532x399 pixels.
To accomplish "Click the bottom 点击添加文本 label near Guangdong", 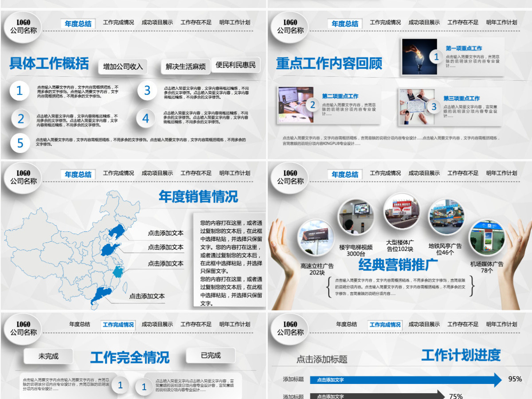I will (147, 296).
